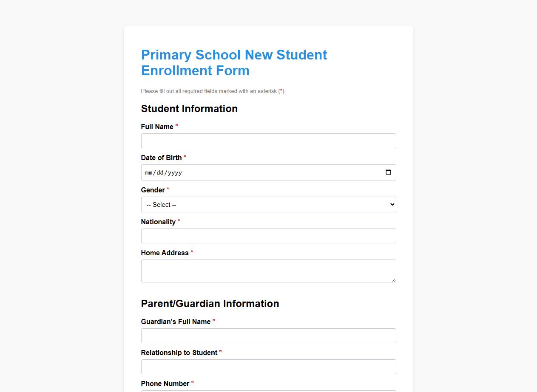Click the instruction text about required fields
This screenshot has width=537, height=392.
pyautogui.click(x=213, y=91)
